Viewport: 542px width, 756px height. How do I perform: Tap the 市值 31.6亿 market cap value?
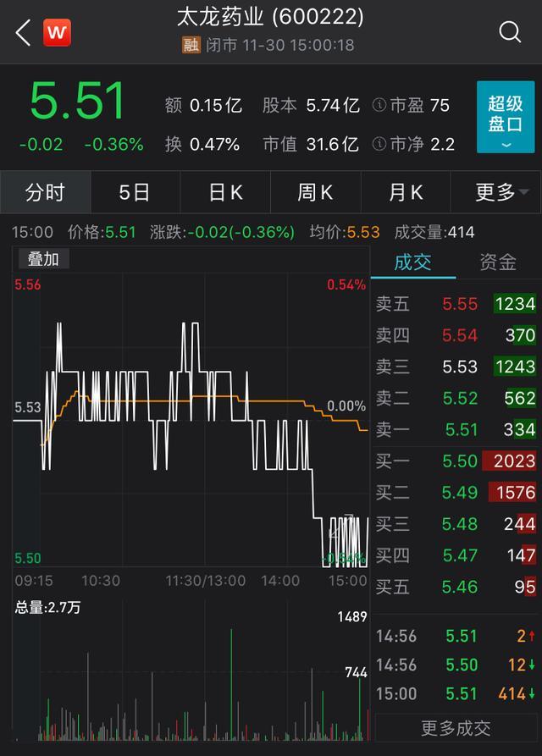coord(311,144)
